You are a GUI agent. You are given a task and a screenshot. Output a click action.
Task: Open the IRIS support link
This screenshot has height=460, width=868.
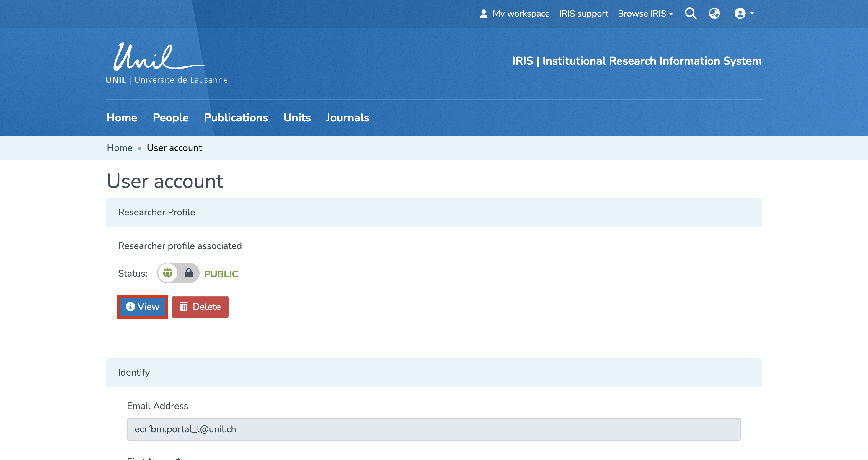(x=583, y=14)
